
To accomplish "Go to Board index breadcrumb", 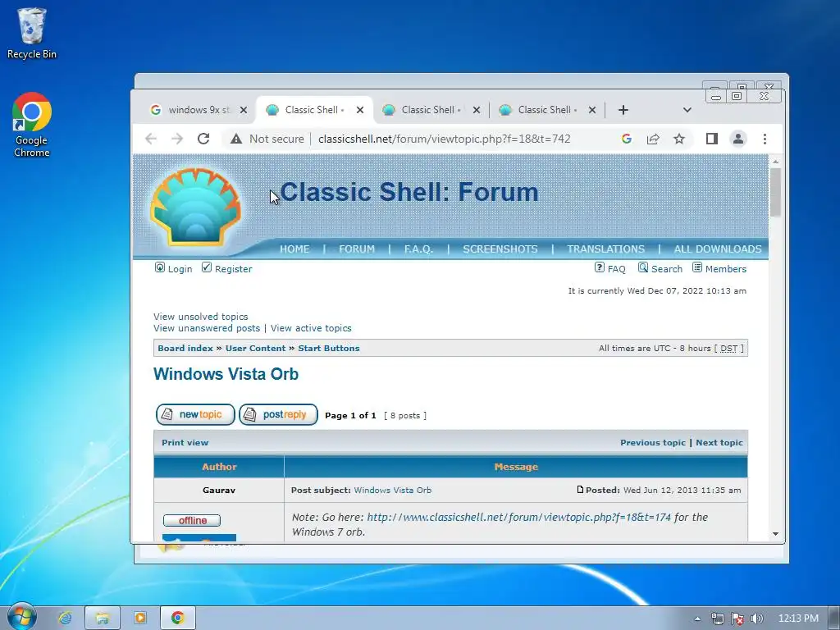I will [185, 348].
